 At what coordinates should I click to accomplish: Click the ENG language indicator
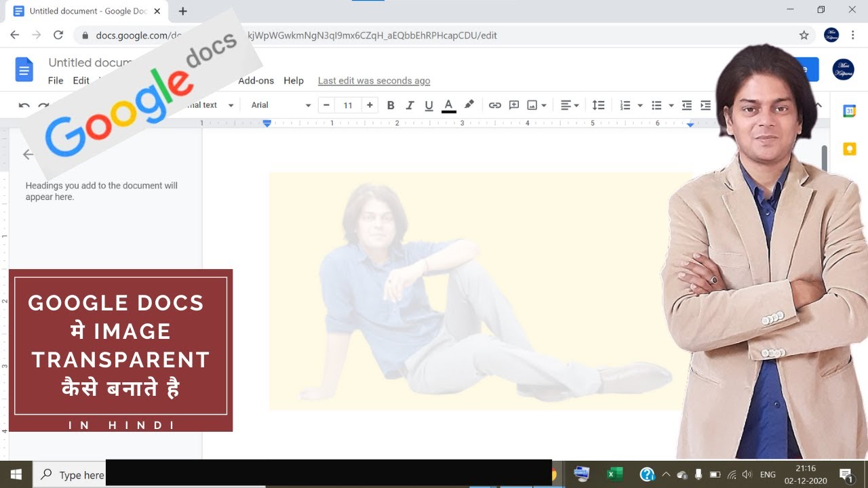pyautogui.click(x=768, y=474)
